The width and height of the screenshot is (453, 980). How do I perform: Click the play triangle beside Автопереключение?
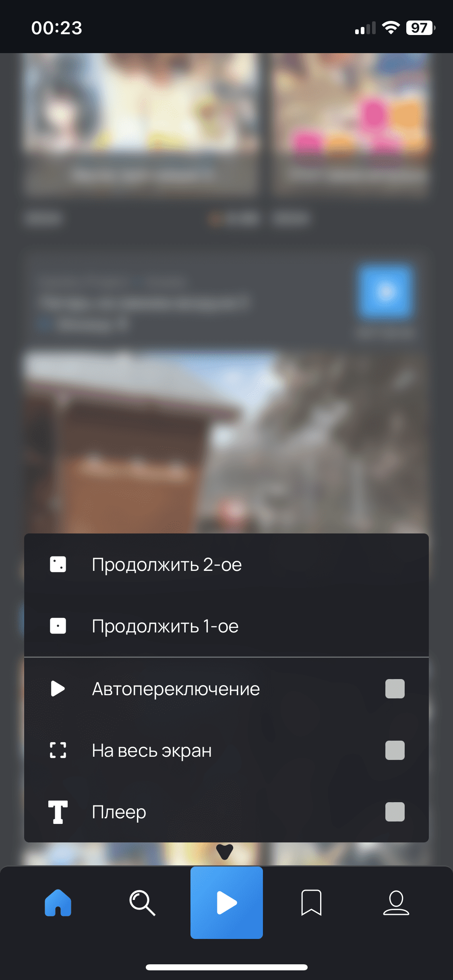(x=58, y=689)
